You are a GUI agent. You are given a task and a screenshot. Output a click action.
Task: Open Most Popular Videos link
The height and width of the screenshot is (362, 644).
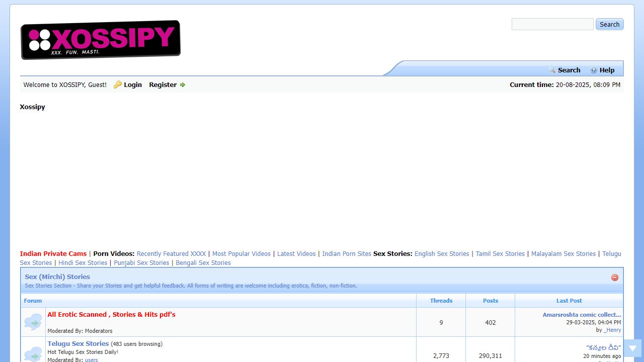[242, 254]
